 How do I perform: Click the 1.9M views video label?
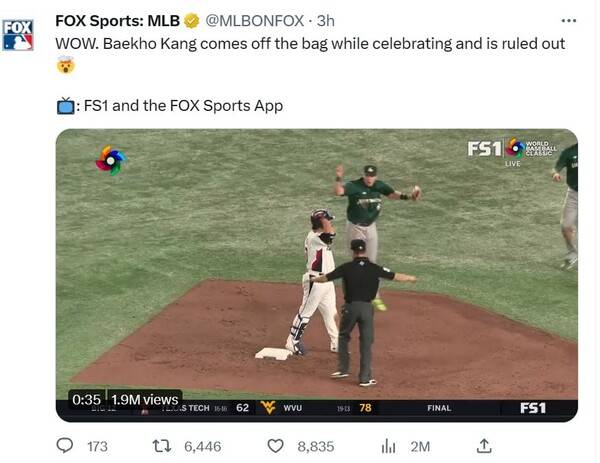(144, 399)
